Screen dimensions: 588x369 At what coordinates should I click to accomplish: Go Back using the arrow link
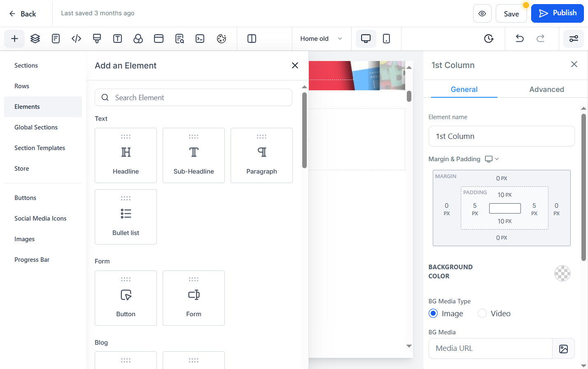(23, 14)
